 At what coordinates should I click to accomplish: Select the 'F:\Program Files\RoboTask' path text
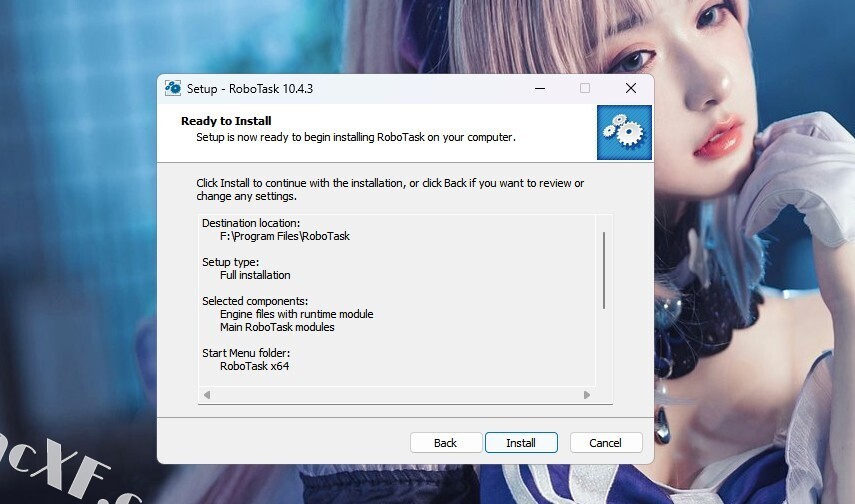(285, 236)
